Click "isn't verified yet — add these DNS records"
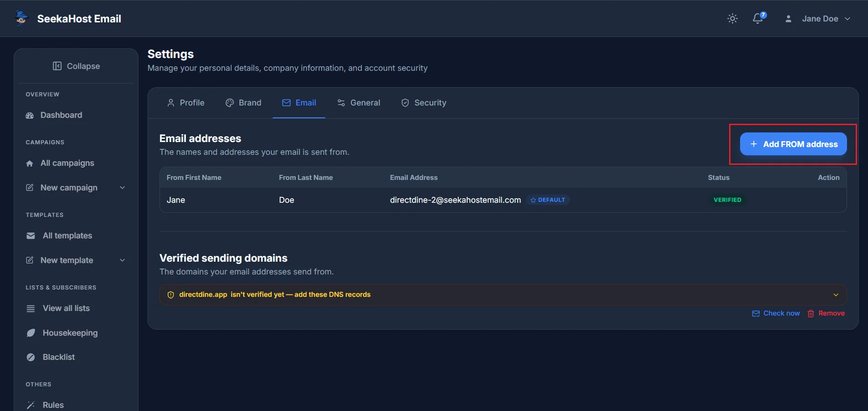Viewport: 868px width, 411px height. tap(301, 295)
